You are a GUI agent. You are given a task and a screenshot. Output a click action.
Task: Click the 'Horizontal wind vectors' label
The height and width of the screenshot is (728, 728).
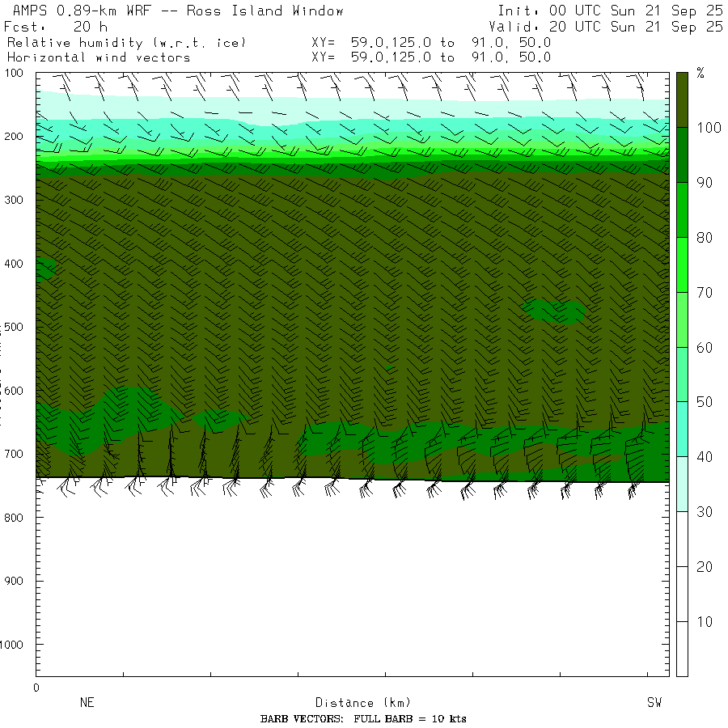pyautogui.click(x=99, y=57)
